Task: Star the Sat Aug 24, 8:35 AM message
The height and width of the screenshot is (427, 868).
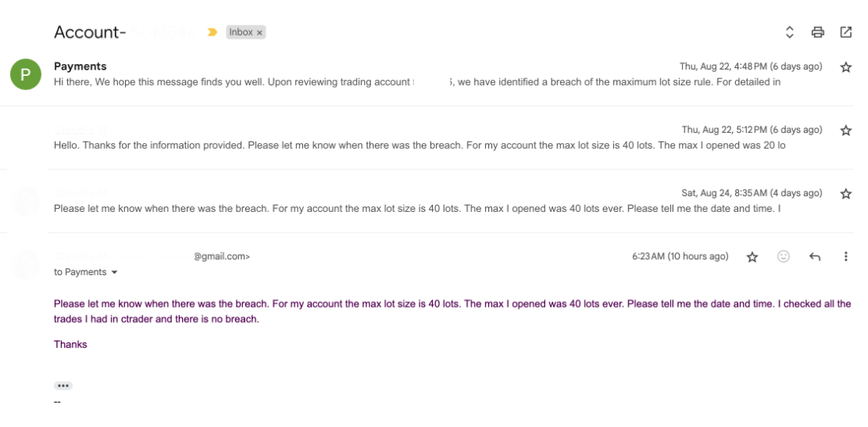Action: (x=846, y=194)
